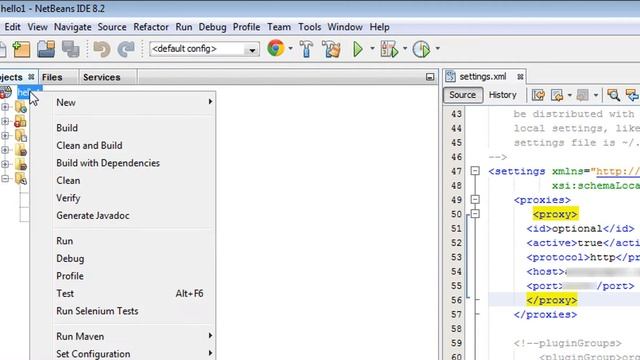The height and width of the screenshot is (360, 640).
Task: Click the Open Project toolbar icon
Action: point(46,49)
